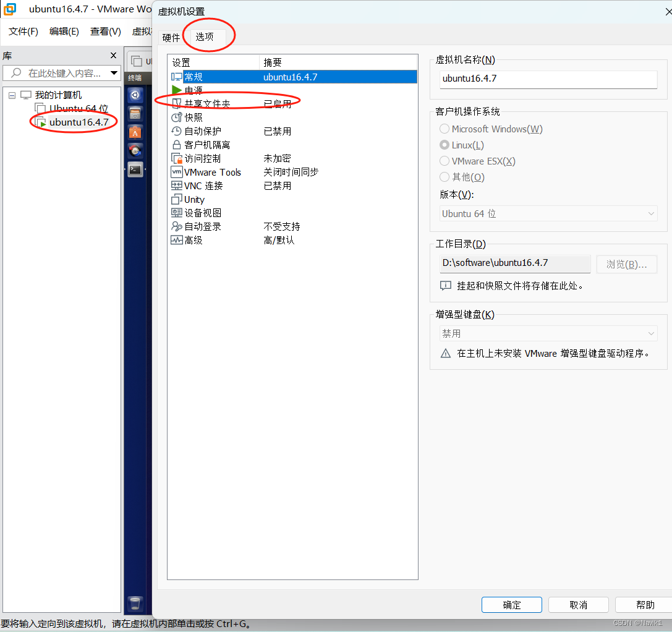This screenshot has height=632, width=672.
Task: Click the 已禁用 summary in the 自动保护 row
Action: click(x=278, y=130)
